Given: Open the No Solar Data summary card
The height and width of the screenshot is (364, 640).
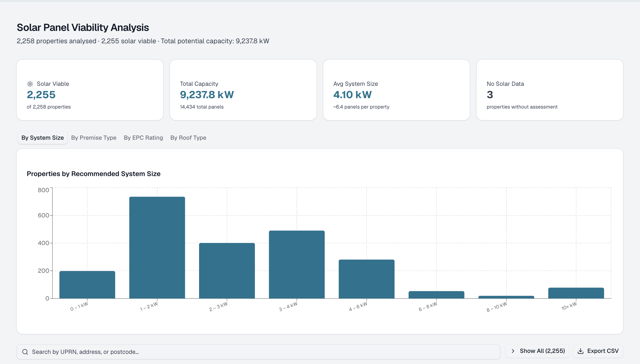Looking at the screenshot, I should coord(550,90).
